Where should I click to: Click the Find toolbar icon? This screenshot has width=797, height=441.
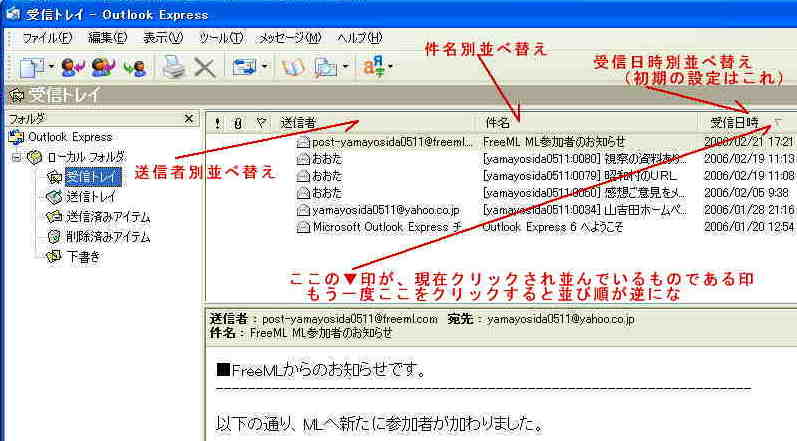(325, 67)
